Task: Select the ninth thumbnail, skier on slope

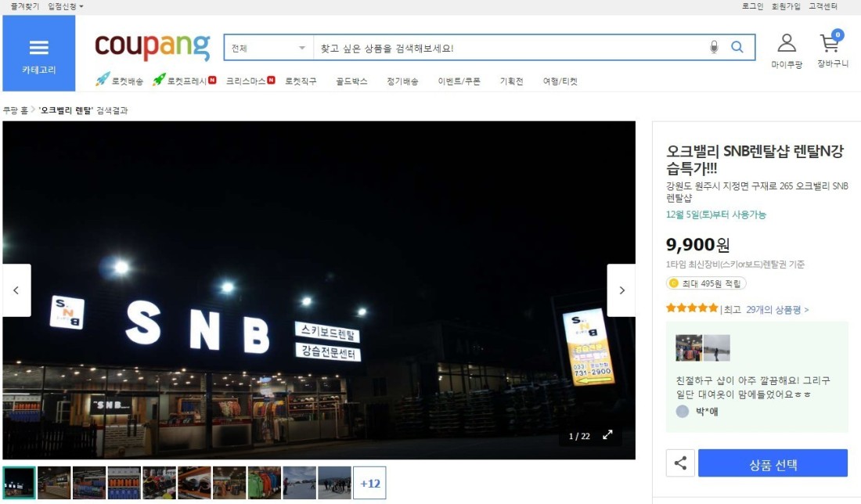Action: [x=299, y=483]
